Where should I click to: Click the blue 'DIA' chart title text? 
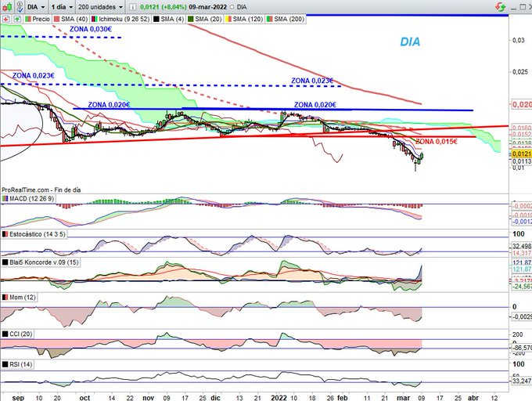(410, 42)
